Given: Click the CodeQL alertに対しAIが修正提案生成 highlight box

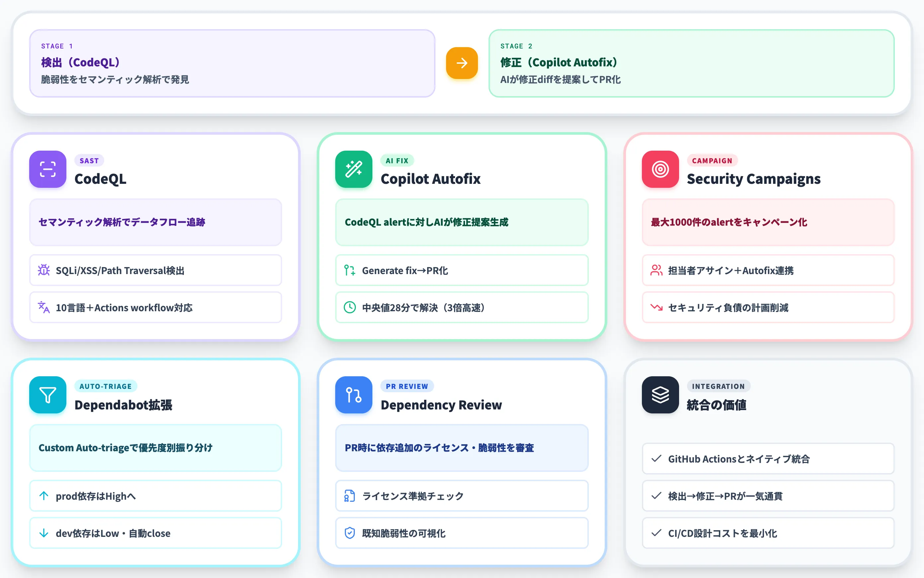Looking at the screenshot, I should (462, 222).
